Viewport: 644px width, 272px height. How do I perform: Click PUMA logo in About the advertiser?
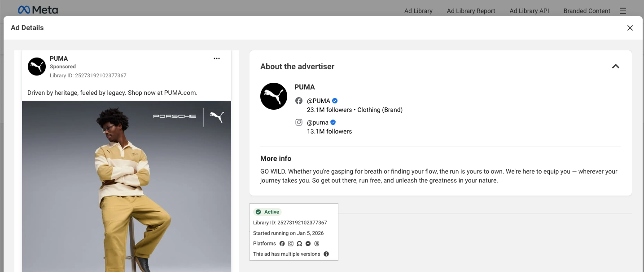(x=274, y=96)
